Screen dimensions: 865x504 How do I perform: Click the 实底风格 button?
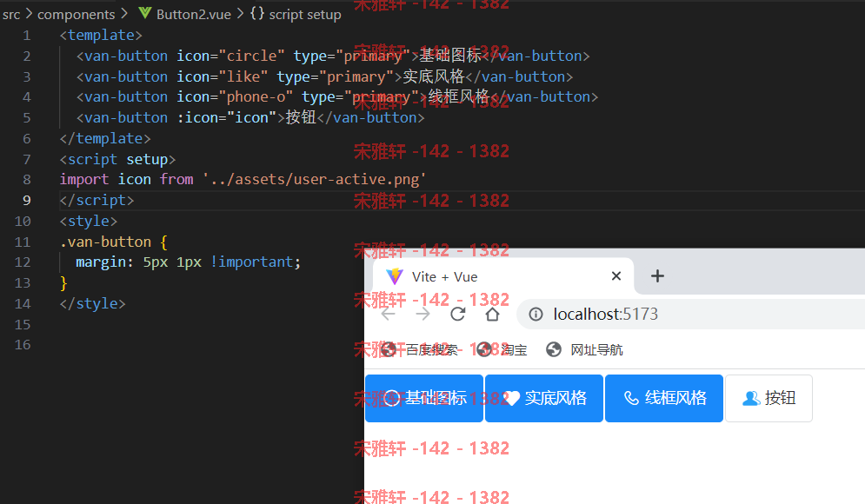pyautogui.click(x=544, y=398)
